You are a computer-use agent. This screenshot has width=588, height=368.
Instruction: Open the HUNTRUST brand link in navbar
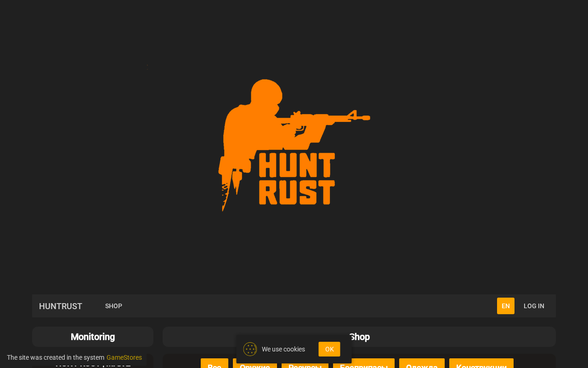[x=61, y=306]
